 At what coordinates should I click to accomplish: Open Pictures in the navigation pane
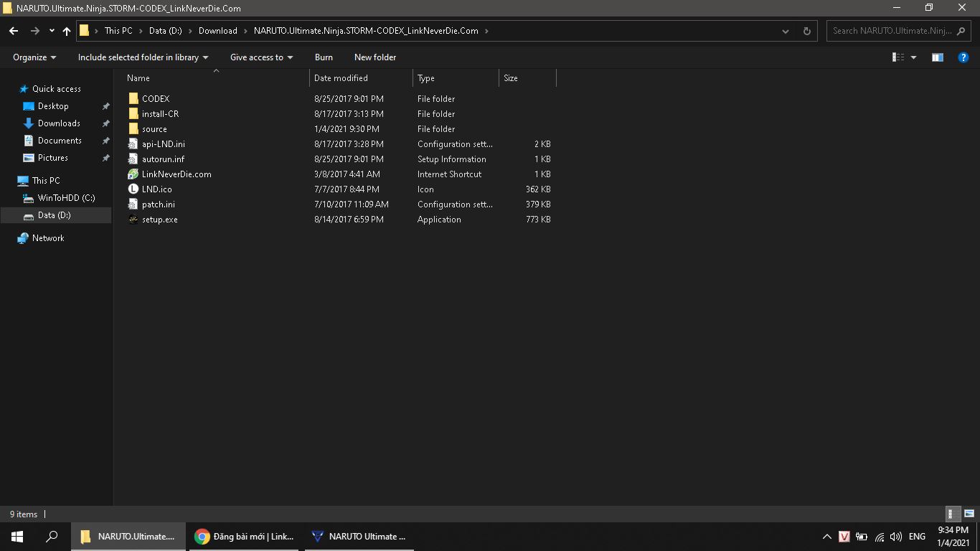tap(53, 158)
